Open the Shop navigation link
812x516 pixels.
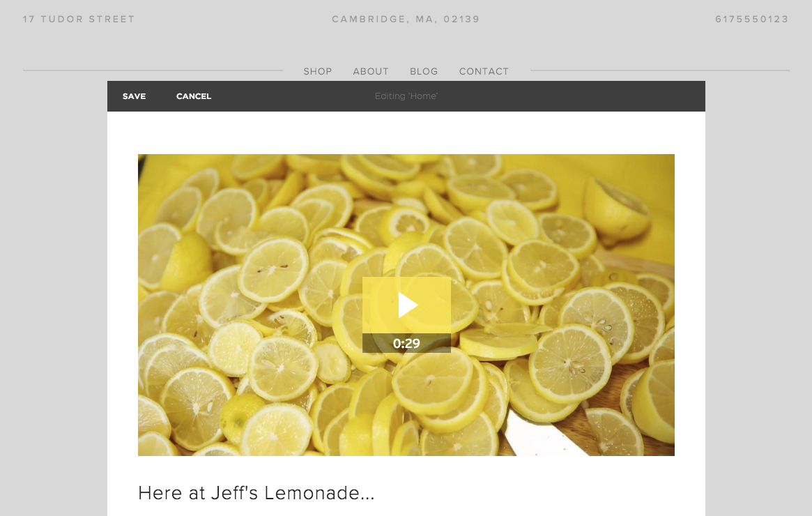click(x=317, y=72)
